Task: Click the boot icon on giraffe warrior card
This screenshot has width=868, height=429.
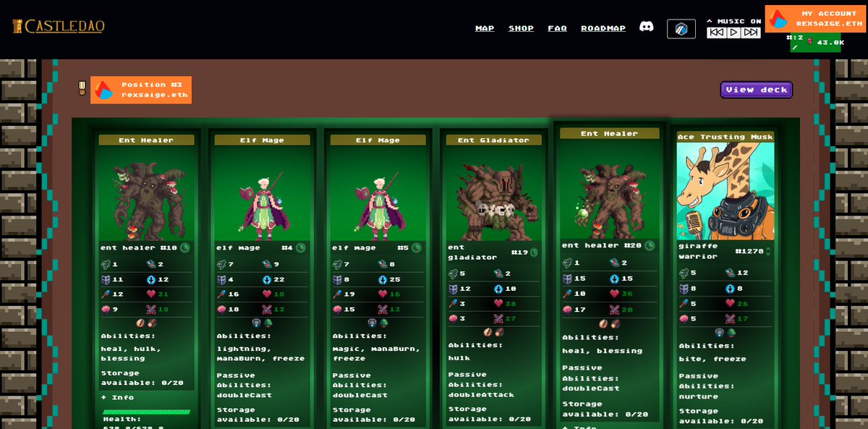Action: 730,273
